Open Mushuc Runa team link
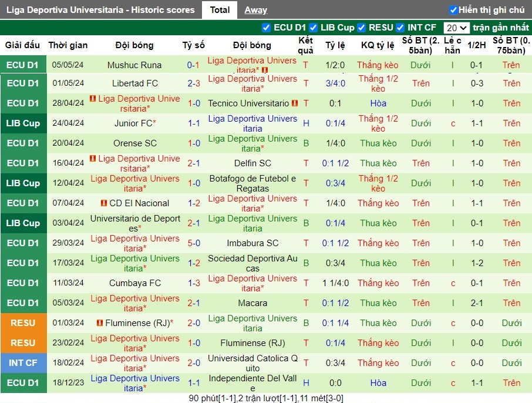 134,65
